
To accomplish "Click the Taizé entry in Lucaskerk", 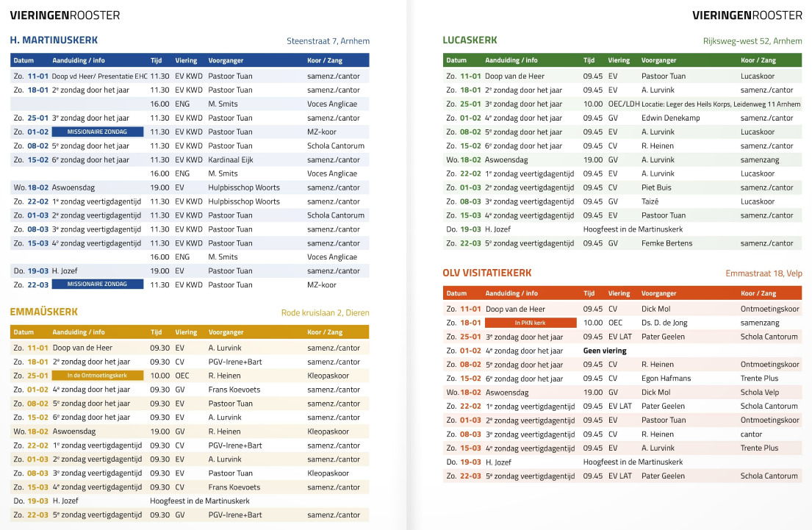I will (651, 201).
